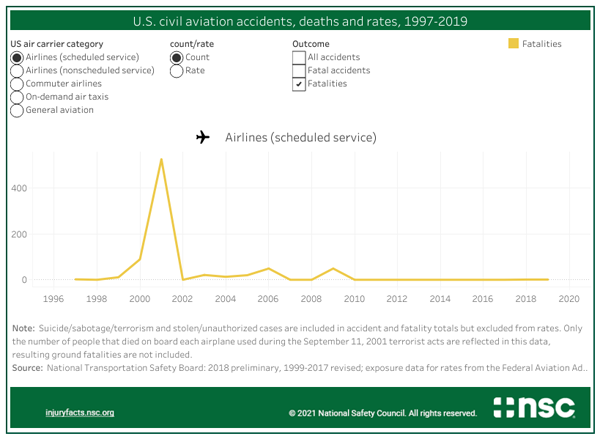Click the 2000 x-axis year label
This screenshot has height=439, width=600.
click(x=140, y=299)
